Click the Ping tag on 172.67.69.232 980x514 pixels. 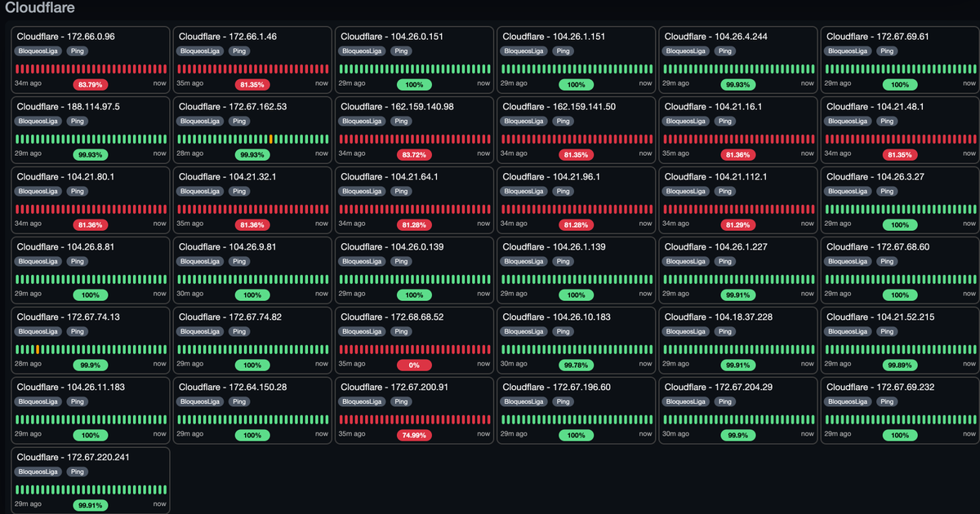click(887, 401)
